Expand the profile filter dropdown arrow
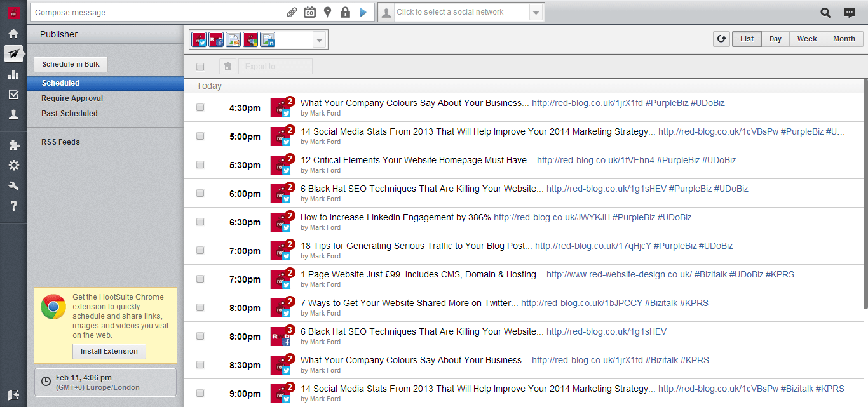 click(319, 40)
